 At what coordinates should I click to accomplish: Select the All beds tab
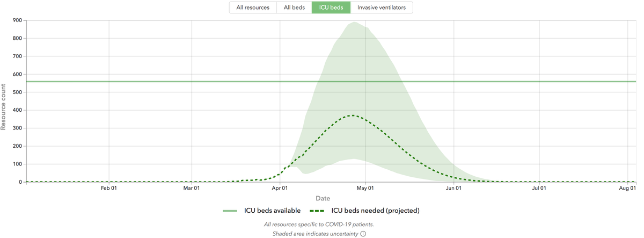[x=294, y=8]
